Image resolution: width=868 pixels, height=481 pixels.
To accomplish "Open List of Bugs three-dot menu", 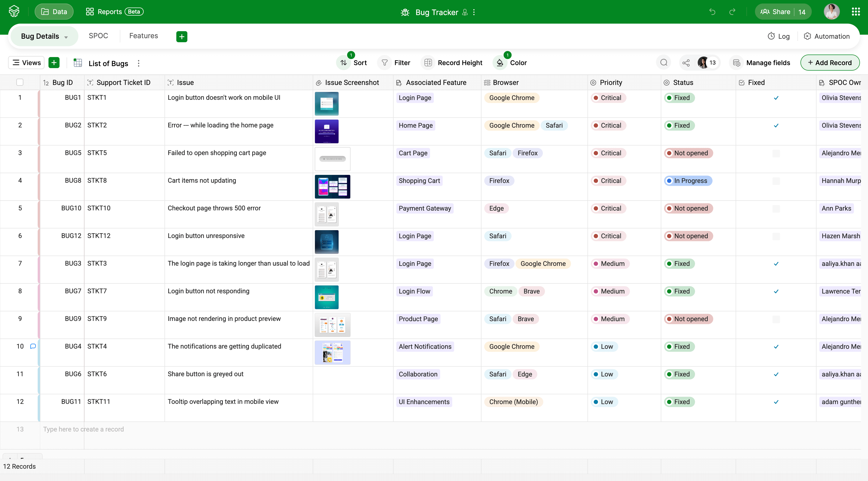I will pos(138,63).
